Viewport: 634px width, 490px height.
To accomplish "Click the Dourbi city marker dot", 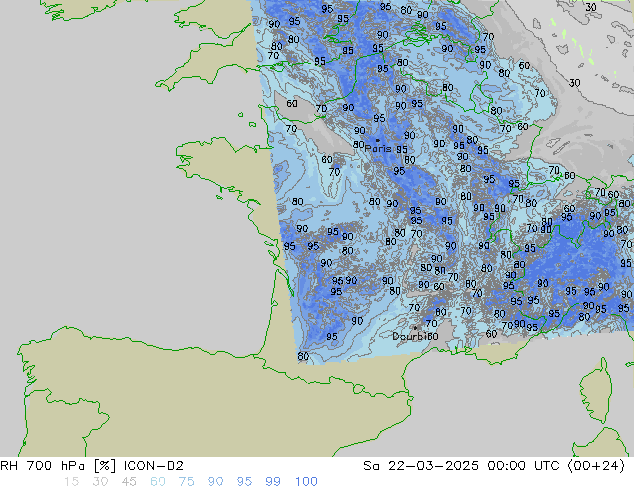I will (415, 328).
